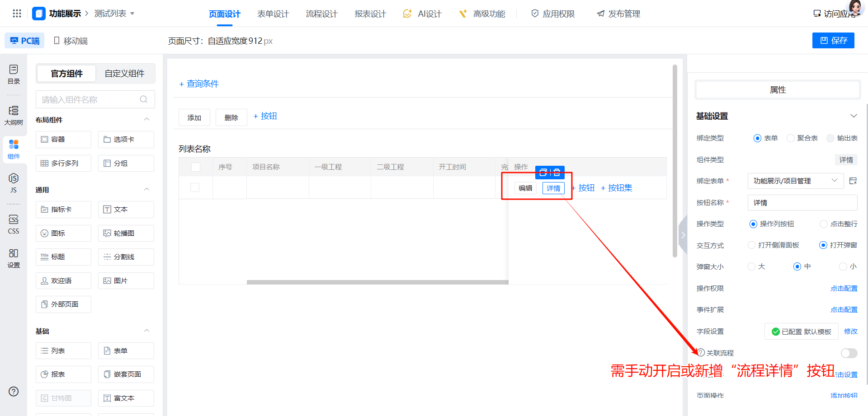Click the delete icon above 详情 button

click(557, 172)
